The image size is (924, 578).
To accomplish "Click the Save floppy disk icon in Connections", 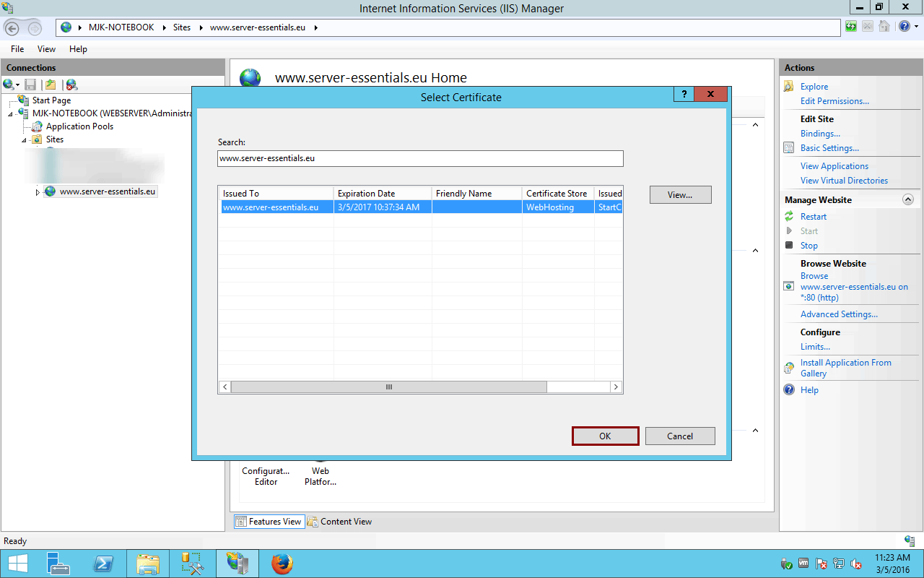I will click(x=30, y=85).
